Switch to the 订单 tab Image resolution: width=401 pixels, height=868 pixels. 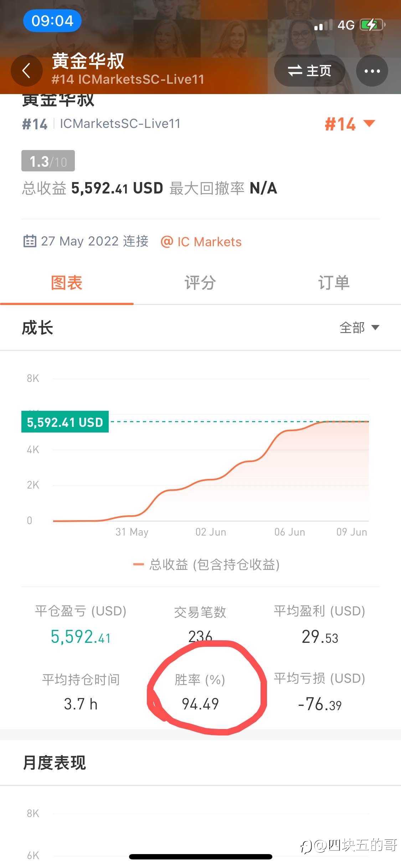coord(334,283)
